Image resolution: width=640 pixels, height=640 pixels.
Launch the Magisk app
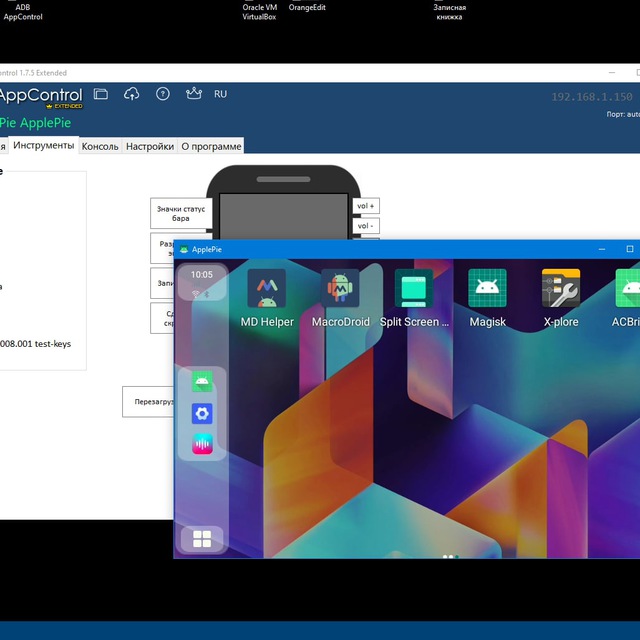tap(487, 289)
